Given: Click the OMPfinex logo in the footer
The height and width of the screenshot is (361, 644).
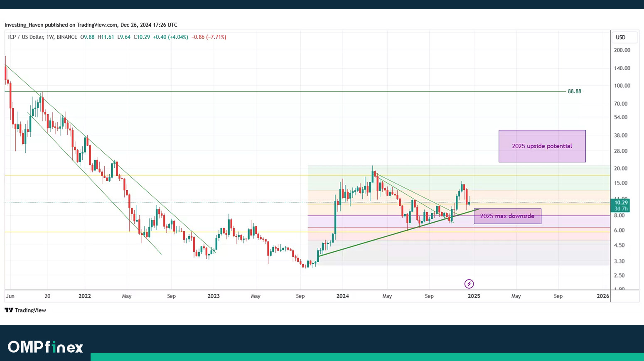Looking at the screenshot, I should pos(45,347).
